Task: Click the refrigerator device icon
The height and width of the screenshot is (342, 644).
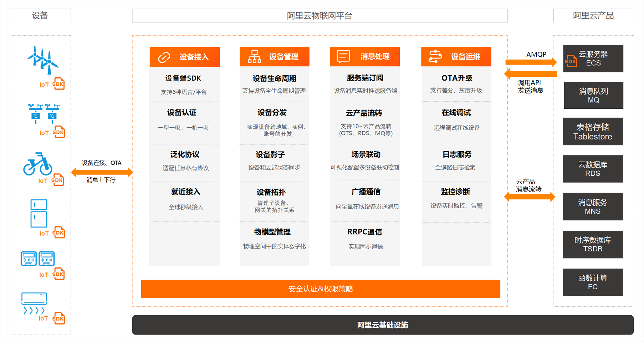Action: [x=39, y=213]
